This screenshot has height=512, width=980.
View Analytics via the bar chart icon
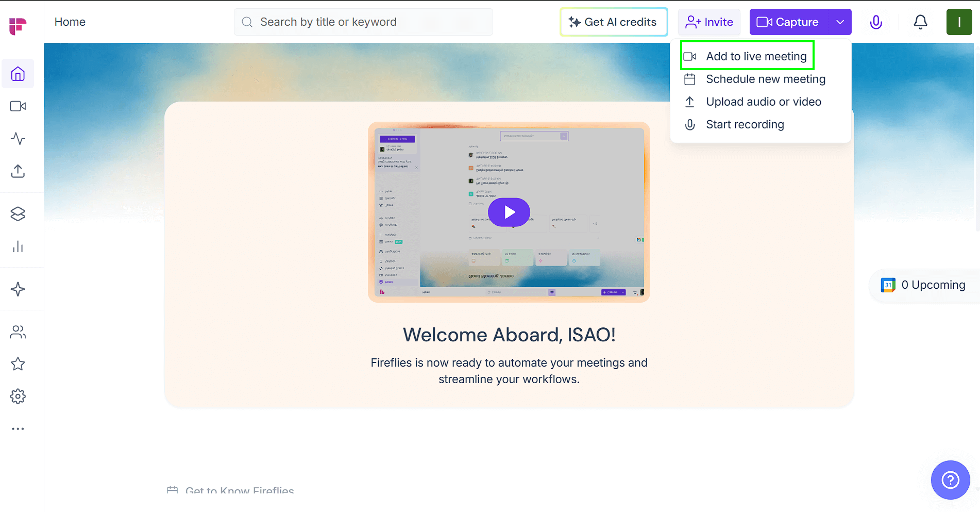point(18,246)
